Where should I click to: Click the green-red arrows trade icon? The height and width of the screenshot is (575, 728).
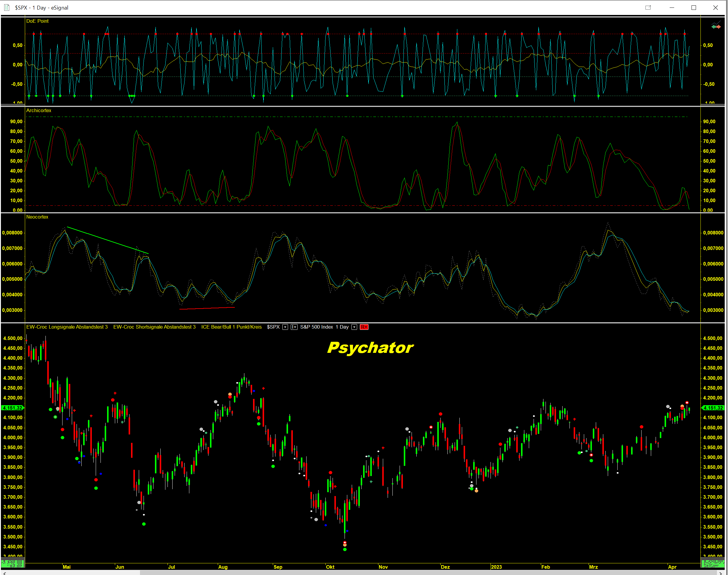[x=716, y=26]
